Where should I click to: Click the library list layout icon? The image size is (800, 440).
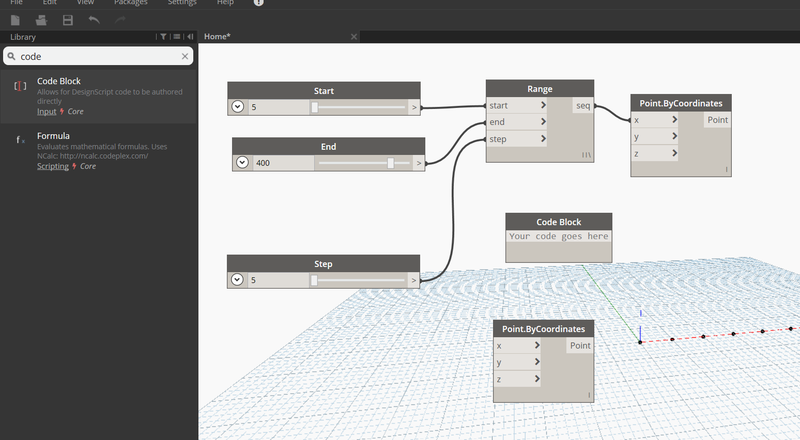(x=177, y=37)
